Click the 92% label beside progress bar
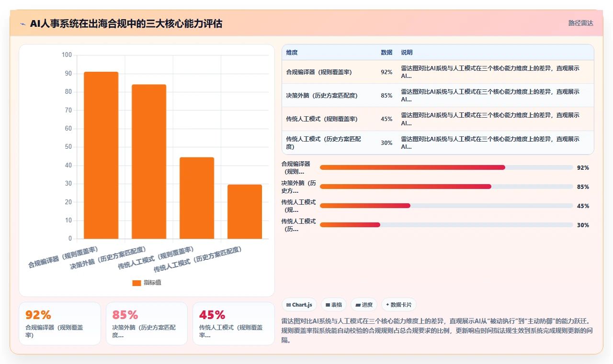613x364 pixels. pos(583,168)
